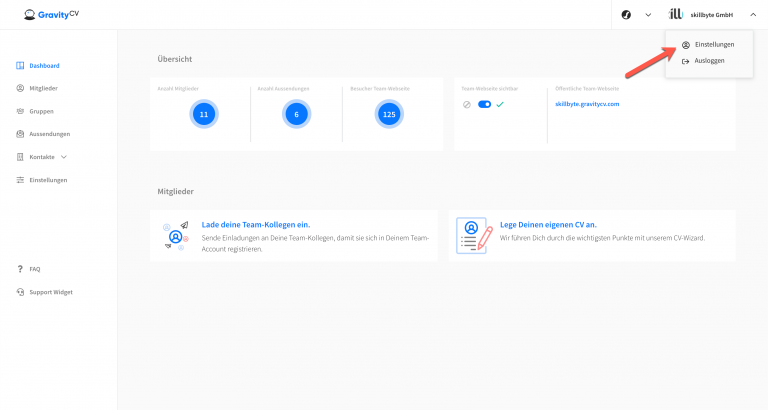
Task: Open the Support Widget headset icon
Action: coord(20,292)
